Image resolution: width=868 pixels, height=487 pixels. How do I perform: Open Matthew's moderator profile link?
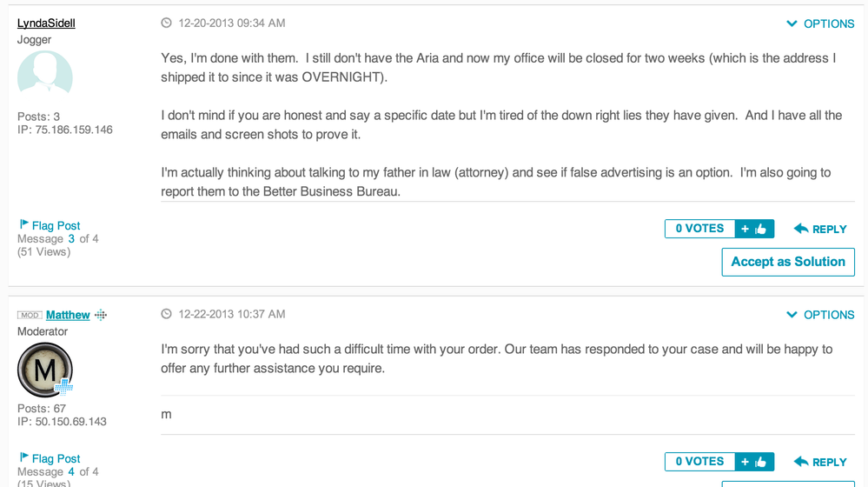pyautogui.click(x=68, y=315)
